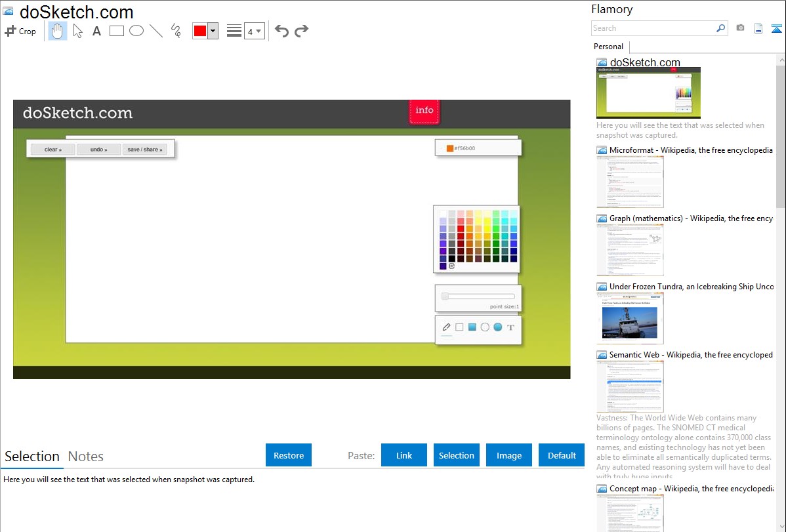Click the Paste Image button
Image resolution: width=786 pixels, height=532 pixels.
click(508, 455)
